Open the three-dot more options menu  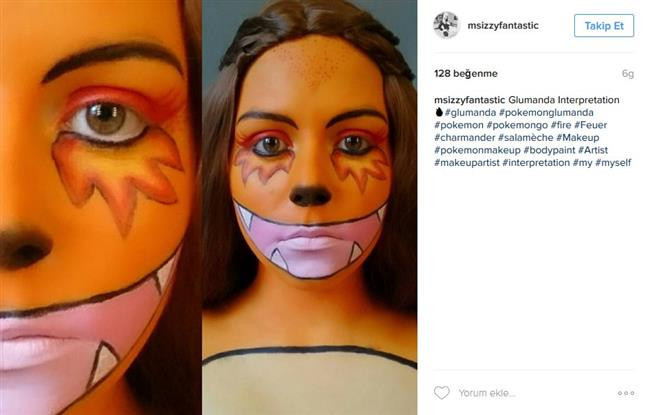pyautogui.click(x=626, y=393)
